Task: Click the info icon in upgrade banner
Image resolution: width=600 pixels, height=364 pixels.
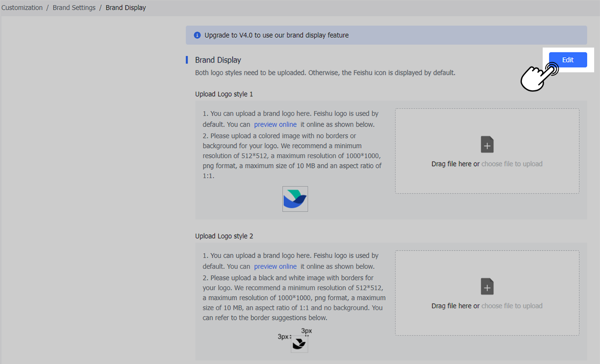Action: point(197,35)
